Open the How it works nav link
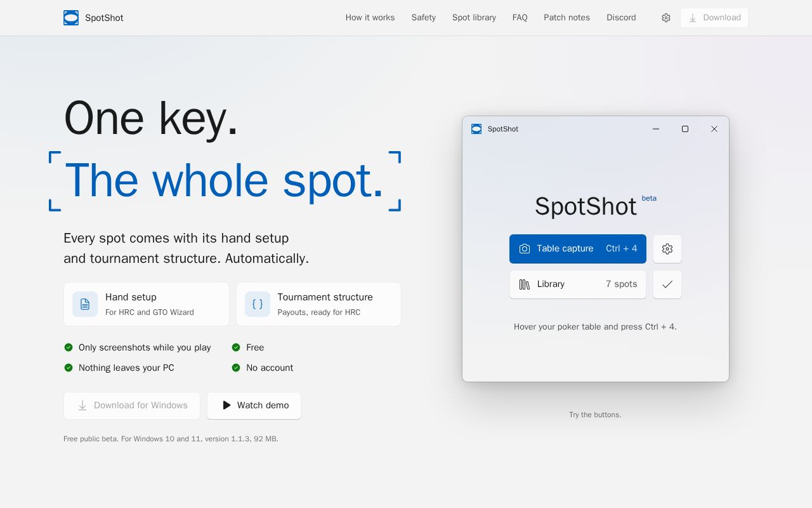Image resolution: width=812 pixels, height=508 pixels. 370,18
